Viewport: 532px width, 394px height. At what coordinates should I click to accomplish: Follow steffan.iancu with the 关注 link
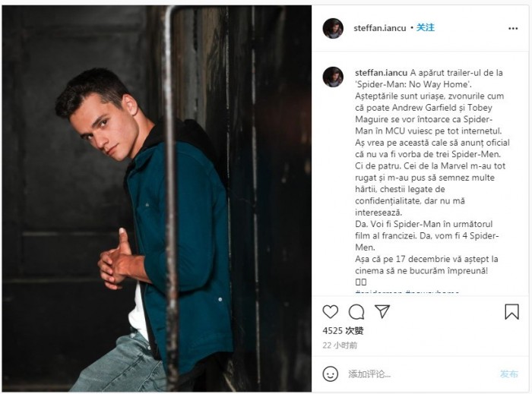(426, 28)
